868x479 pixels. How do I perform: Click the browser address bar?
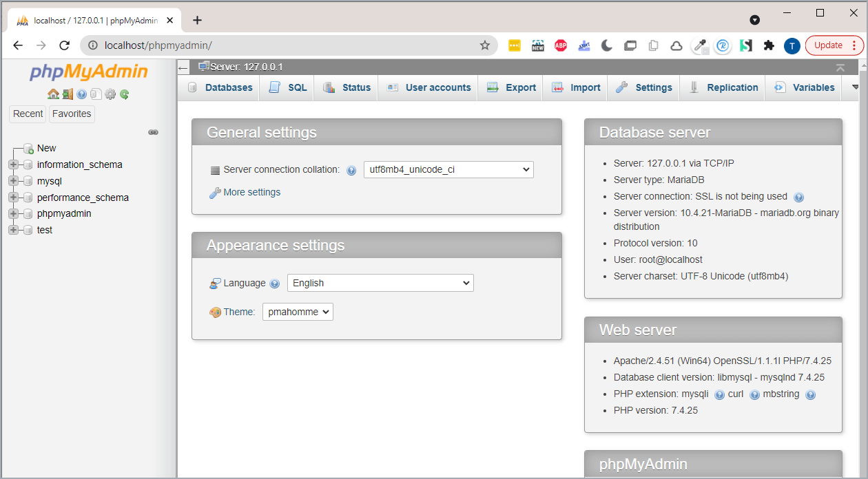tap(289, 45)
